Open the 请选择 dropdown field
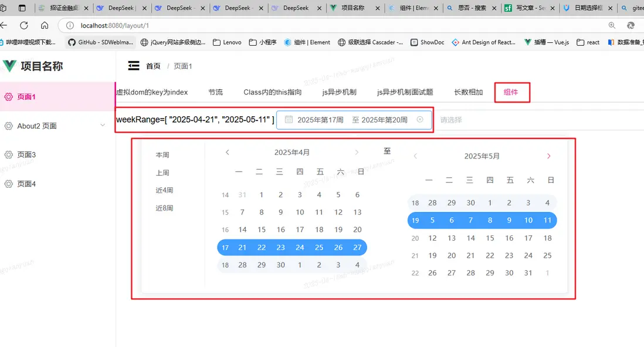Viewport: 644px width, 347px height. [x=539, y=120]
